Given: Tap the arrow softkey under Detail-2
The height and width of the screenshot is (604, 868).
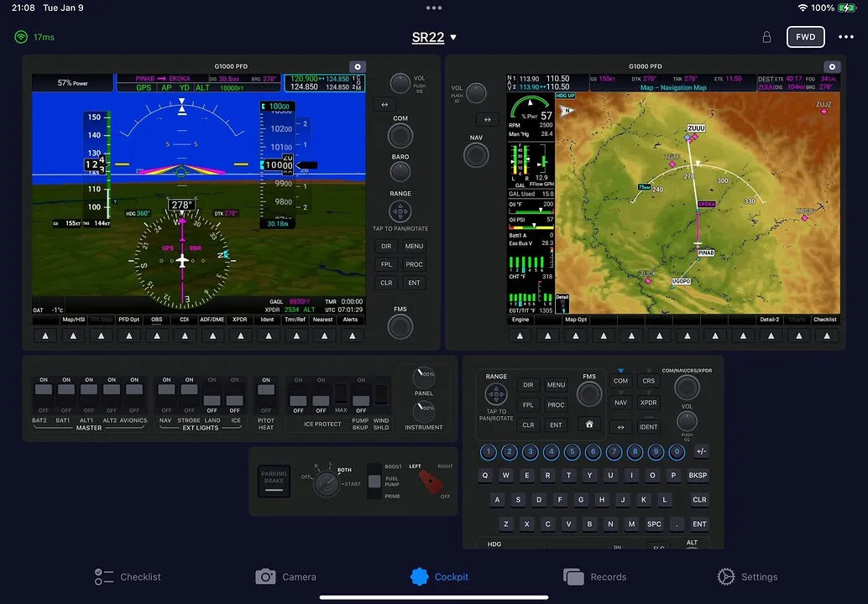Looking at the screenshot, I should pyautogui.click(x=771, y=336).
